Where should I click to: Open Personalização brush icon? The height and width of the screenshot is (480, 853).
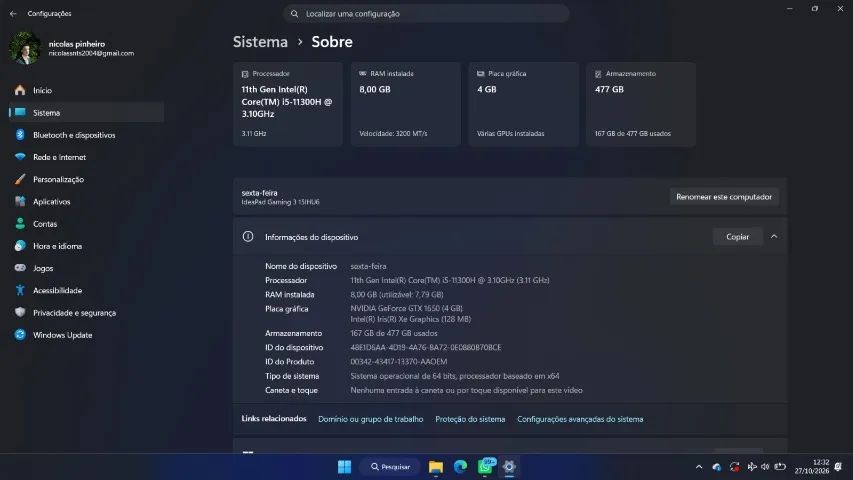point(20,179)
